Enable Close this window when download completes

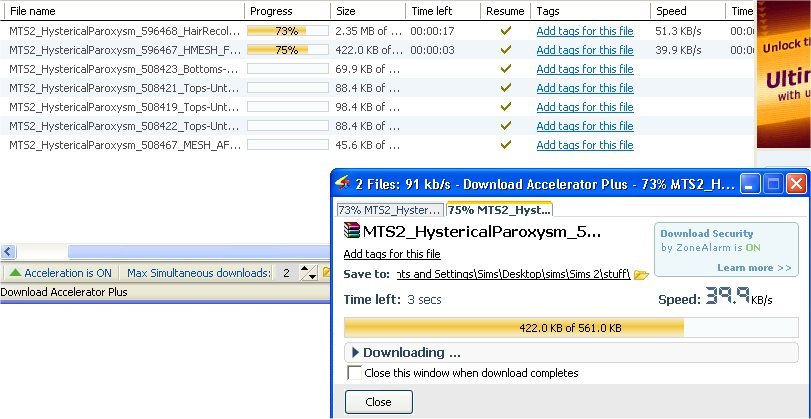point(354,373)
